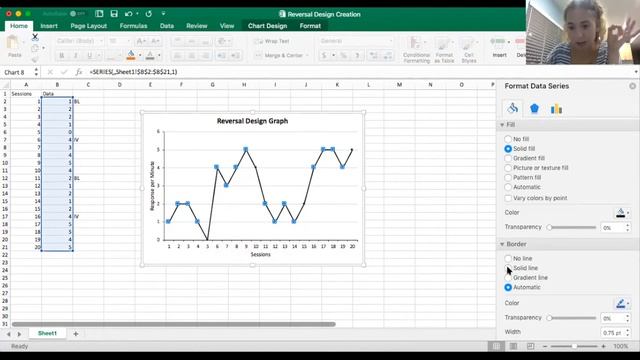Open the sidebar layout icon beside Save
Viewport: 640px width, 360px height.
pos(99,14)
